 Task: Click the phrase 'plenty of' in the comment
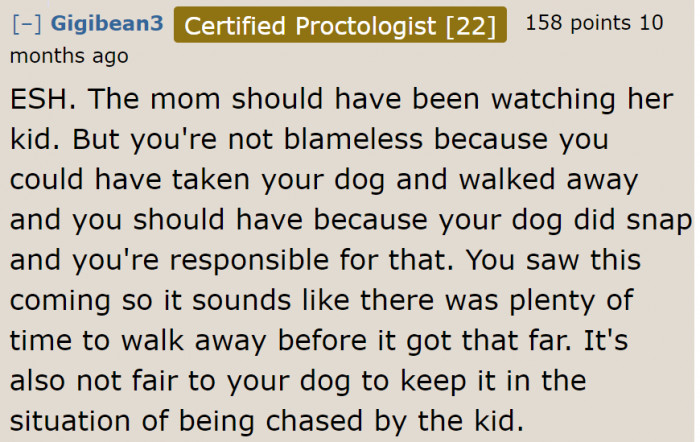[x=571, y=301]
